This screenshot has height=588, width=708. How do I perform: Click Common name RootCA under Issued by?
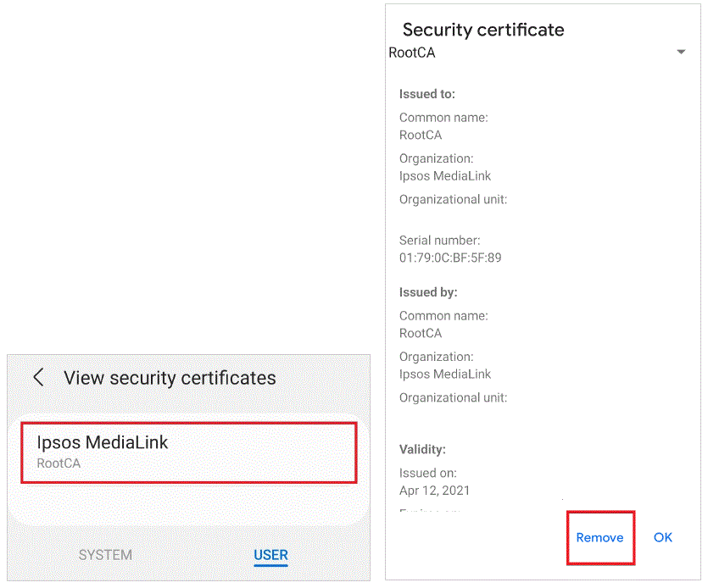click(421, 333)
